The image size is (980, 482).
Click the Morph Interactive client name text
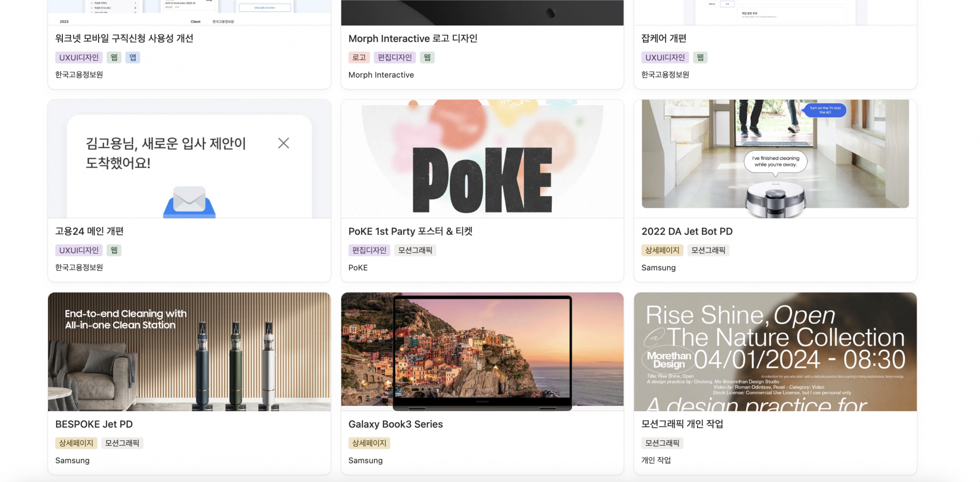[x=381, y=75]
